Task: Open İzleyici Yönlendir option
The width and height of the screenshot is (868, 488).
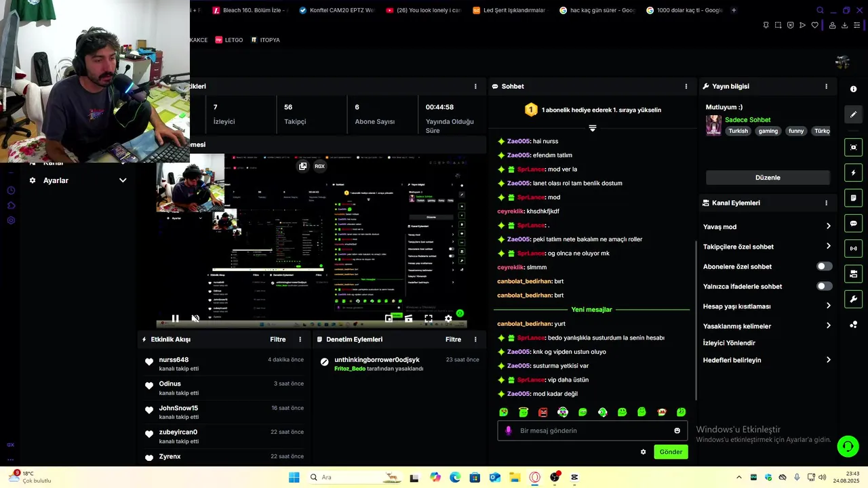Action: pyautogui.click(x=729, y=343)
